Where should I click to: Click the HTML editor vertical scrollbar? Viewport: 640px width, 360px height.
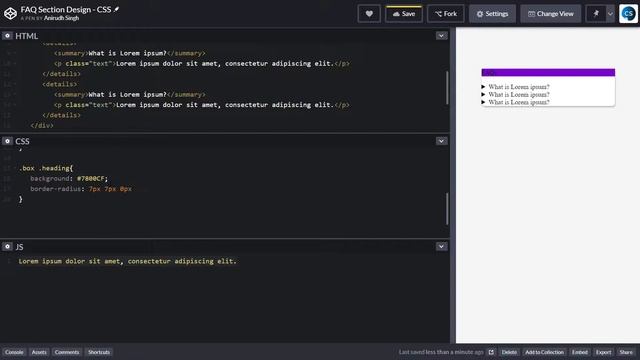click(x=447, y=88)
